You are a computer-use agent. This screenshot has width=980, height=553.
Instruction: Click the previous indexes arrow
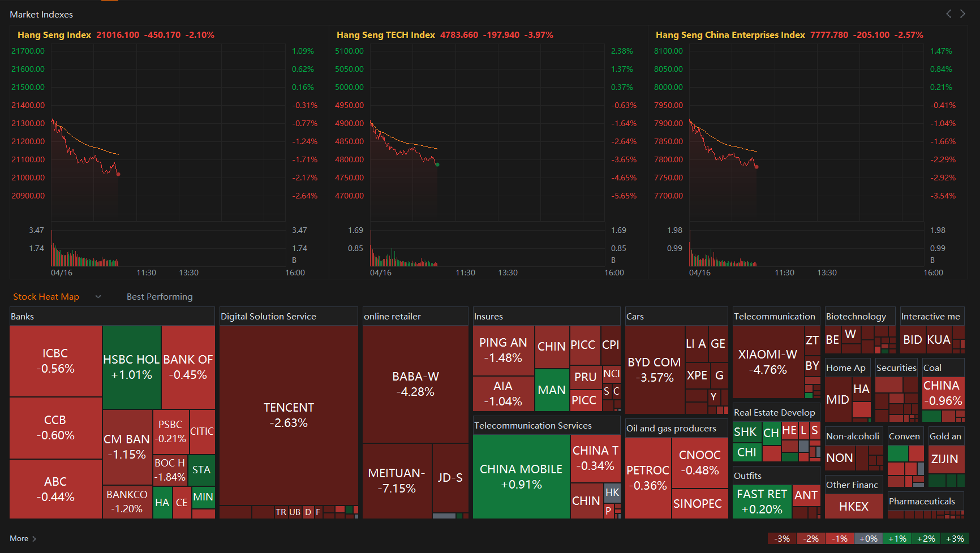tap(949, 14)
